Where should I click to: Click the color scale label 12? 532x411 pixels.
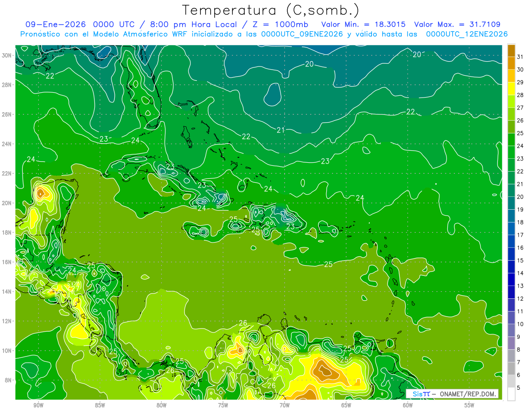tap(520, 298)
